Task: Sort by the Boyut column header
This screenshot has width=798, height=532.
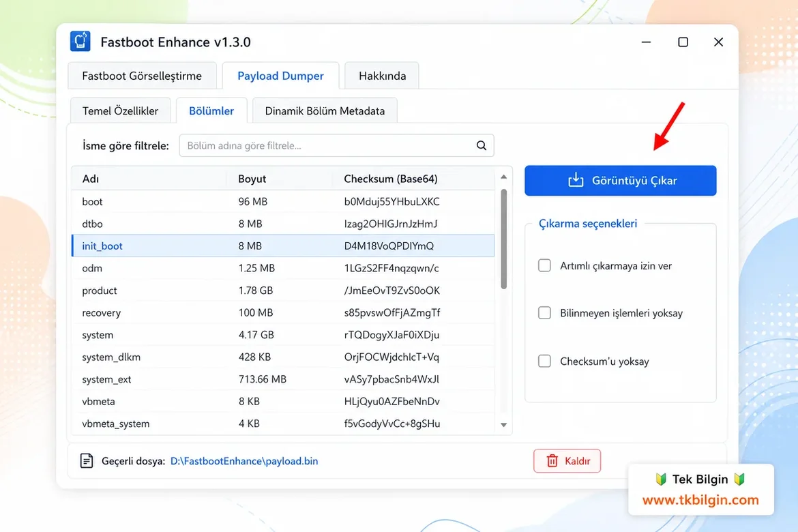Action: [252, 179]
